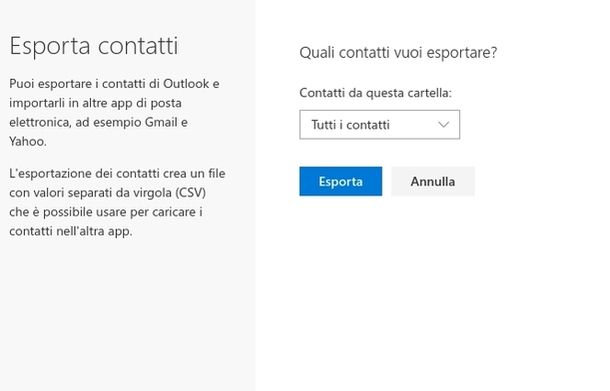This screenshot has height=391, width=610.
Task: Click the 'Contatti da questa cartella:' label
Action: [x=375, y=93]
